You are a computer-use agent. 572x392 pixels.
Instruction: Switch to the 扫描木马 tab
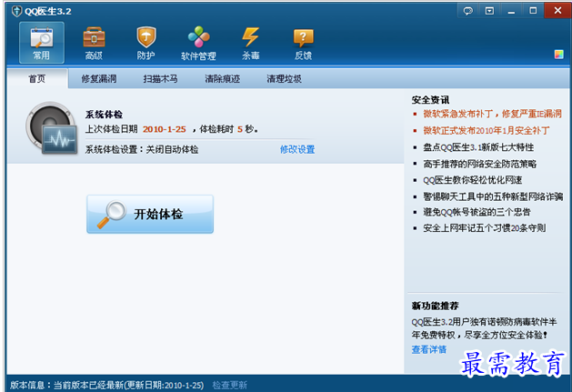[161, 78]
